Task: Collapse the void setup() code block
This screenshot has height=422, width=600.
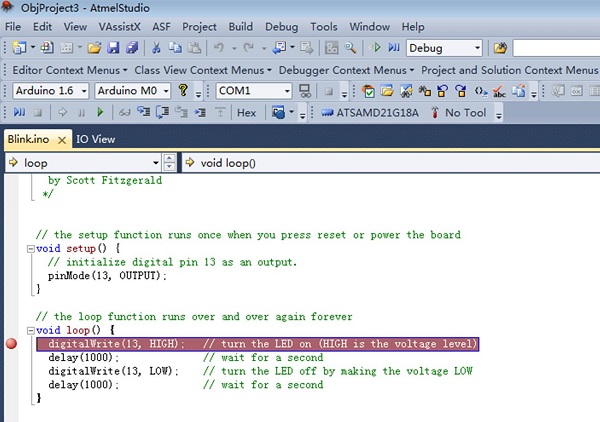Action: (31, 249)
